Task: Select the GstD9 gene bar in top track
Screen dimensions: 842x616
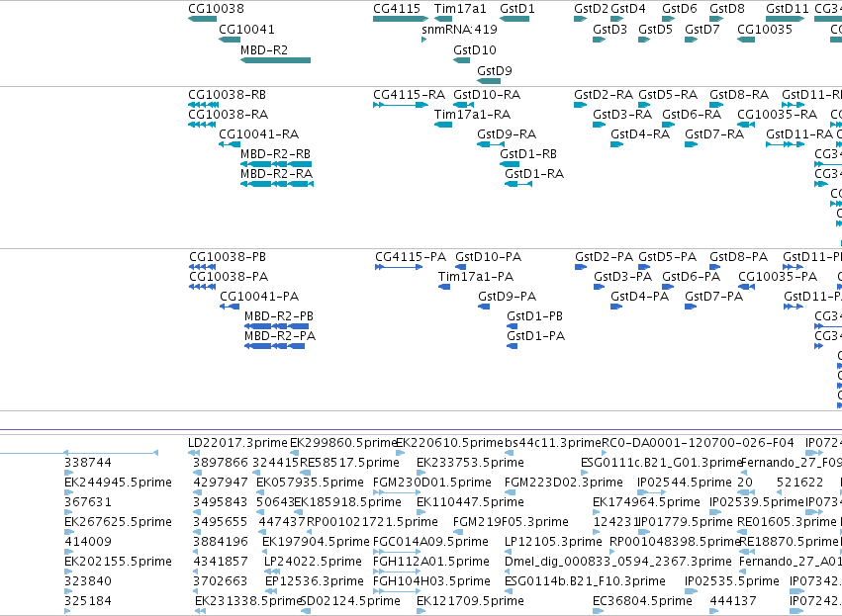Action: (x=489, y=81)
